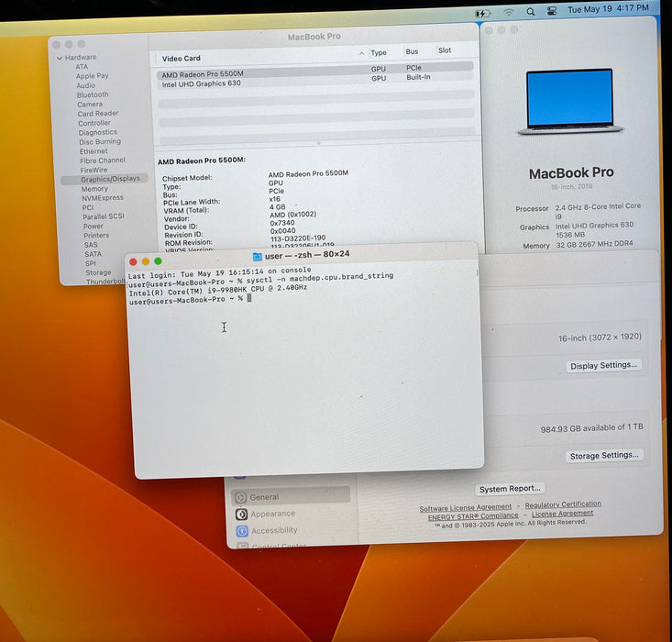Open Control Center from menu bar
The width and height of the screenshot is (672, 642).
click(x=552, y=11)
